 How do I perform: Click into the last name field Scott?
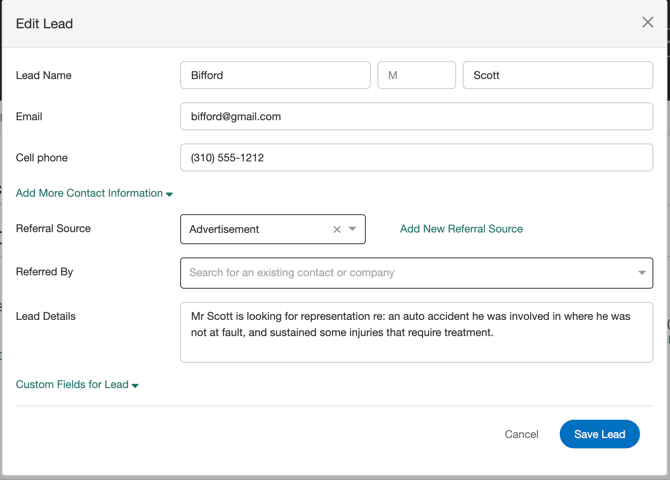[557, 75]
